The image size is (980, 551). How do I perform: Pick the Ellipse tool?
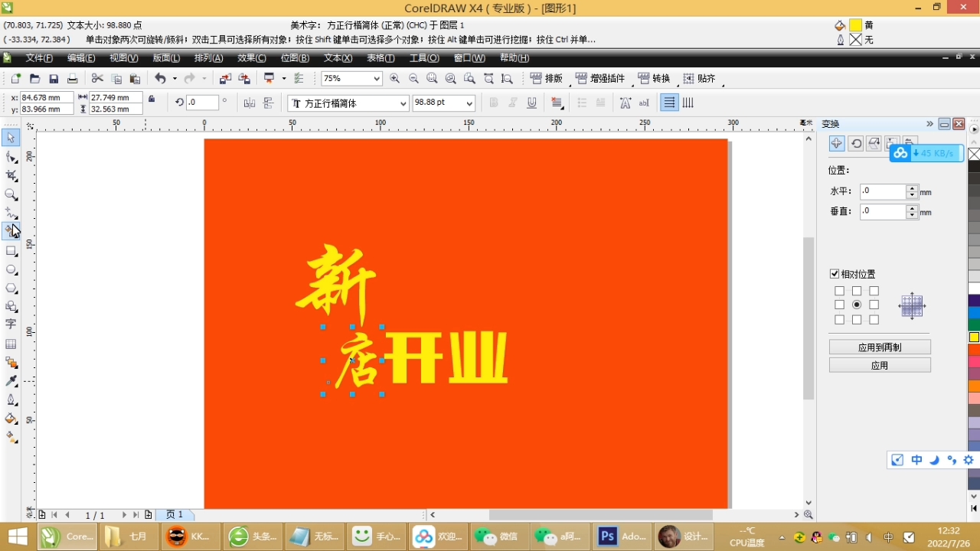pos(11,269)
